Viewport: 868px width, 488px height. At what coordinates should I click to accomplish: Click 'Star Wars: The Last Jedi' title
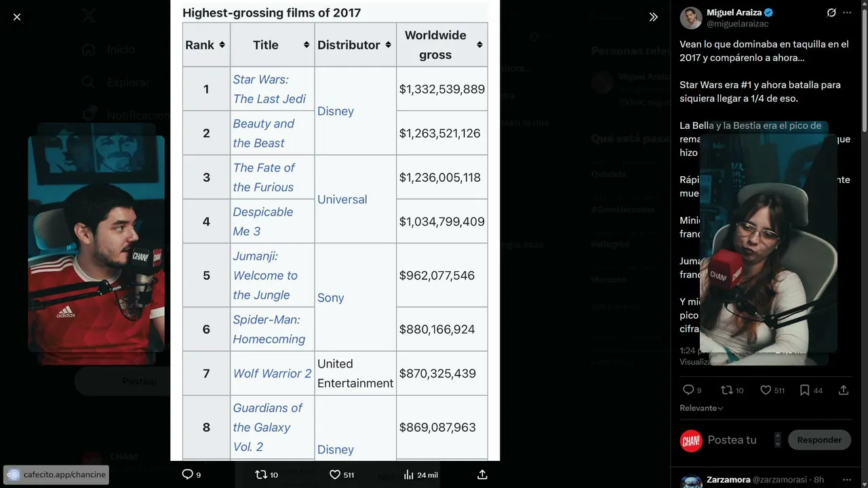[269, 89]
